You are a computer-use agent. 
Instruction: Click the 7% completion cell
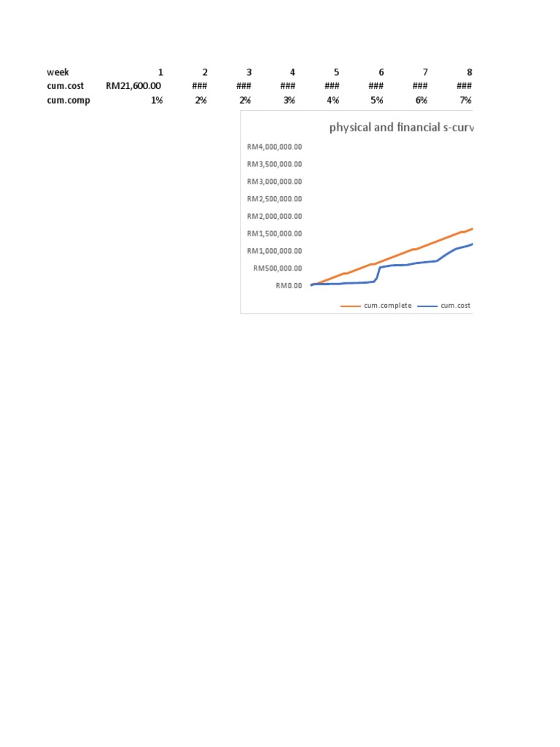pyautogui.click(x=466, y=100)
